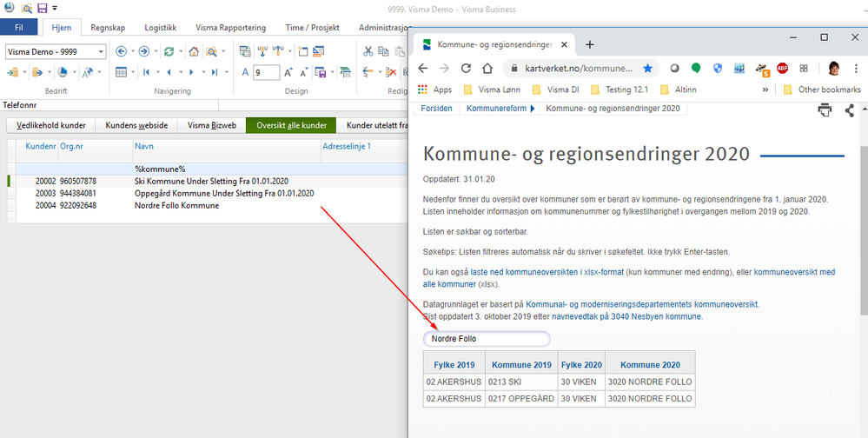Viewport: 868px width, 438px height.
Task: Open the Fil menu
Action: (x=19, y=27)
